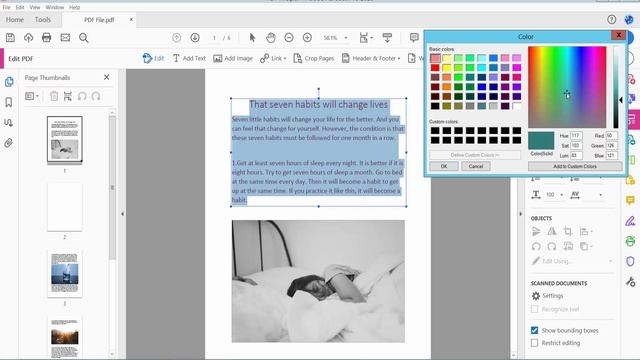
Task: Open the help question mark icon
Action: point(611,19)
